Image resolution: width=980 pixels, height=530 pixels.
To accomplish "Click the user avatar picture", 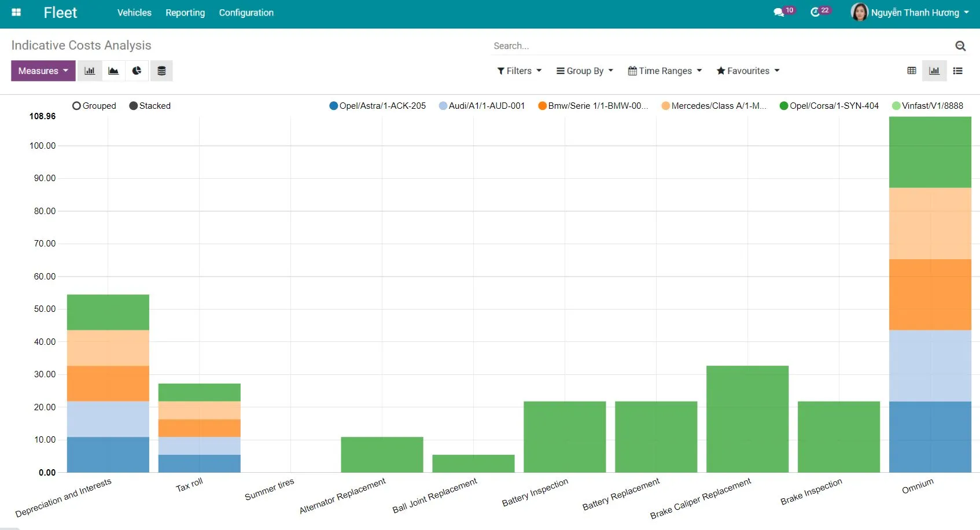I will pyautogui.click(x=859, y=12).
